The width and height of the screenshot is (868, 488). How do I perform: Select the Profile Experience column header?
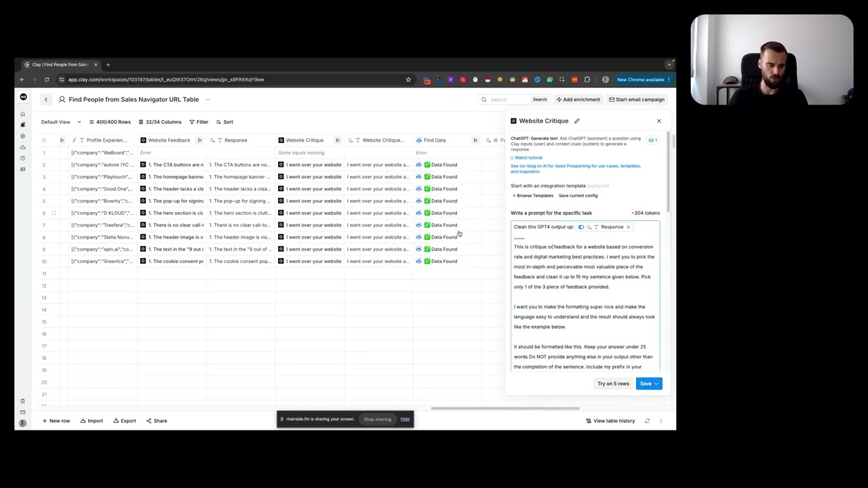[102, 140]
